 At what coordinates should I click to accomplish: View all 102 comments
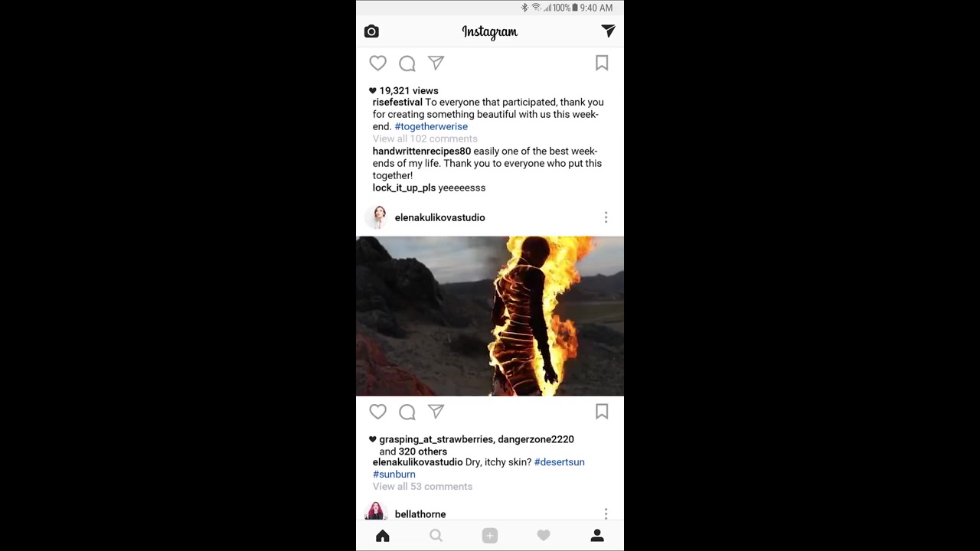pyautogui.click(x=425, y=139)
